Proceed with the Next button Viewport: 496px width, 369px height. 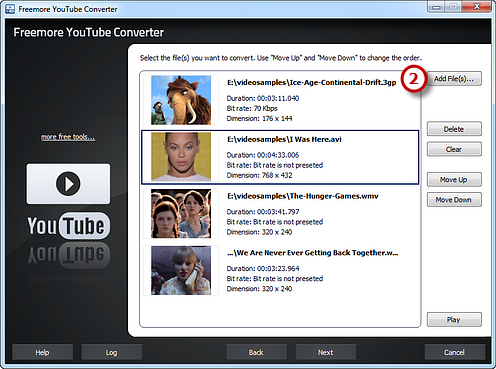pyautogui.click(x=325, y=352)
